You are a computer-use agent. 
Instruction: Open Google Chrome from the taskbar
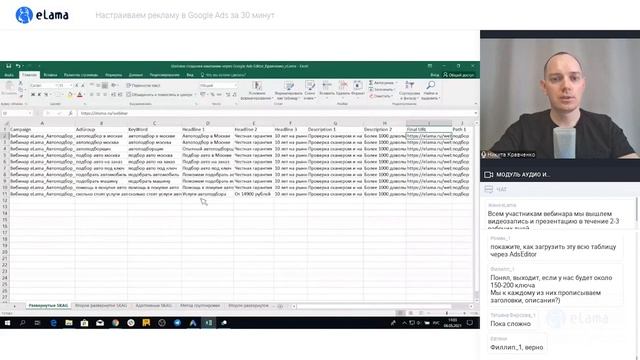[x=116, y=323]
